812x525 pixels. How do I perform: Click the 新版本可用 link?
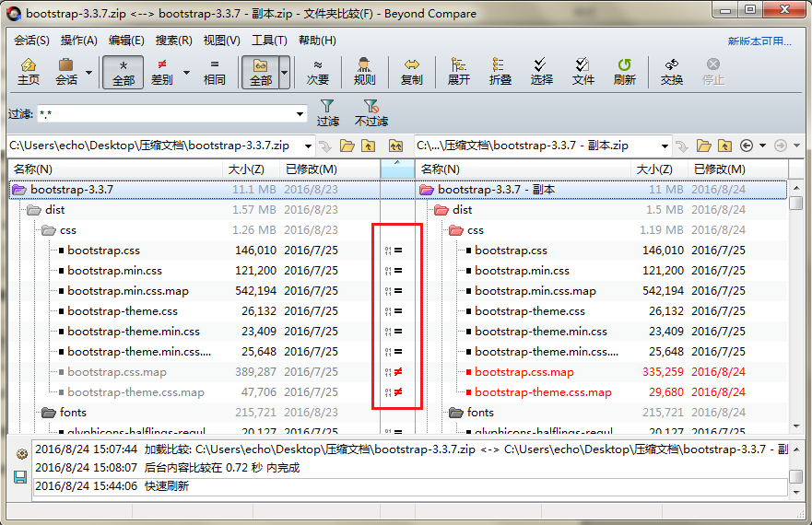759,41
